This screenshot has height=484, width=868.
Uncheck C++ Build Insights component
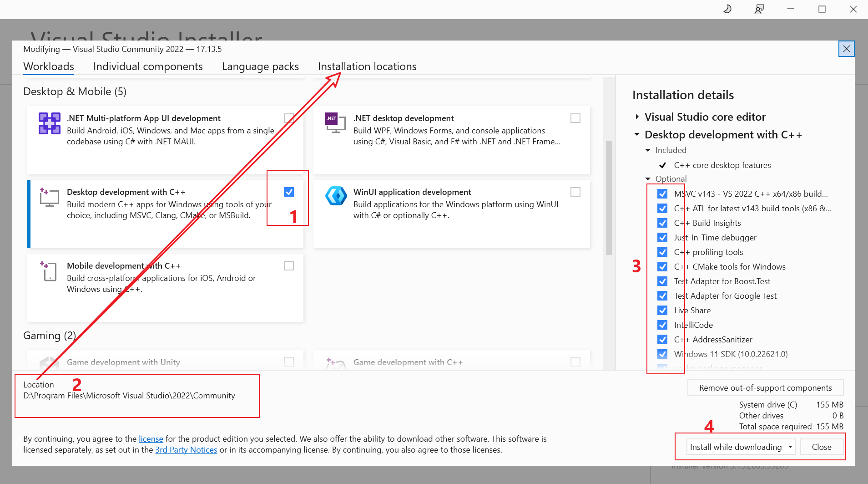(x=662, y=223)
